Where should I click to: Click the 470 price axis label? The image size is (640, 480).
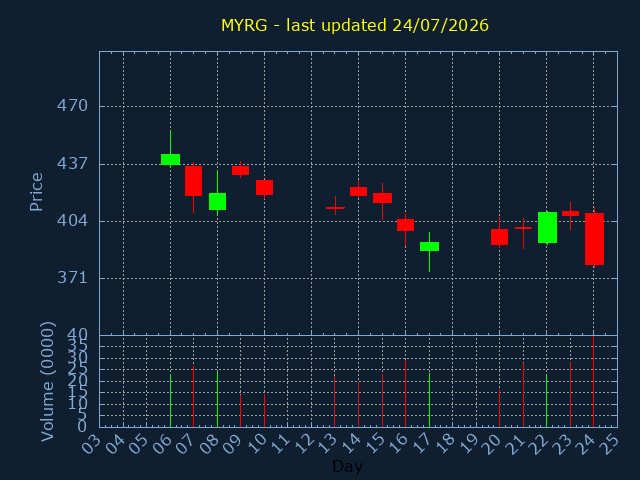pos(72,106)
